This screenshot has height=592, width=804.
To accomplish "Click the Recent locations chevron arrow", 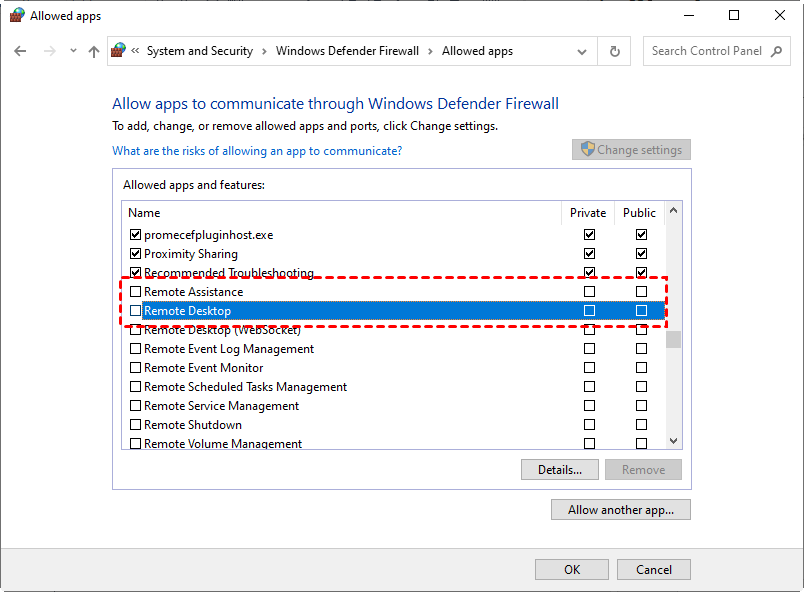I will tap(72, 51).
